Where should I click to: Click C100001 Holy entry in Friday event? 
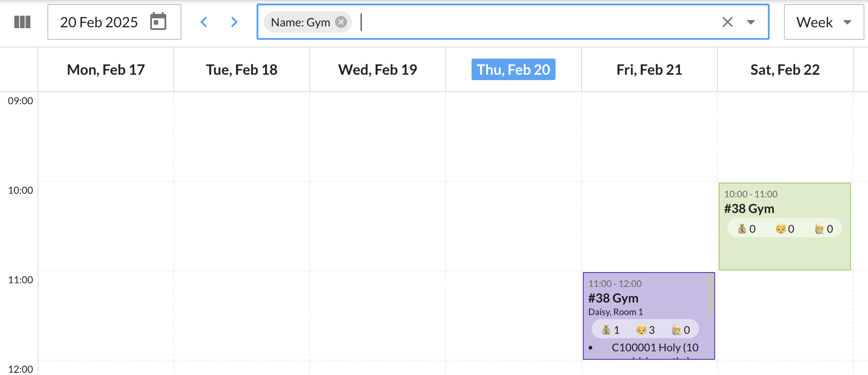[655, 348]
